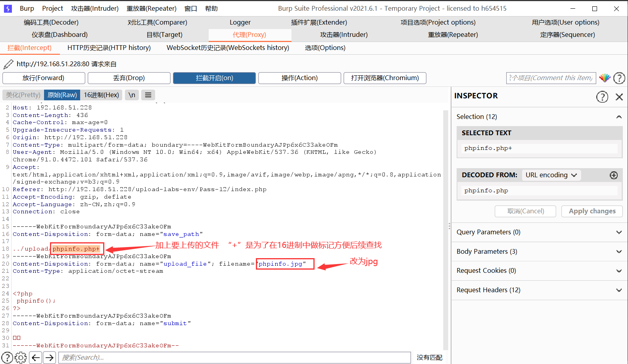Click Open Browser (Chromium) button

[x=385, y=78]
